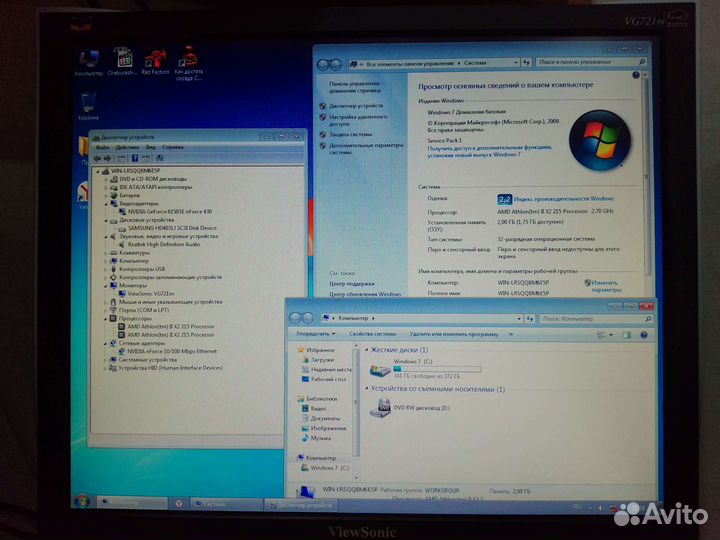Click Защита системы link
Viewport: 720px width, 540px height.
click(x=350, y=135)
